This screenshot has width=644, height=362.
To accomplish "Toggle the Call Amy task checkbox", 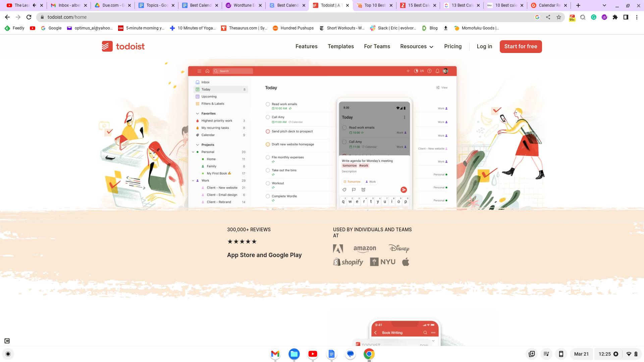I will coord(268,117).
